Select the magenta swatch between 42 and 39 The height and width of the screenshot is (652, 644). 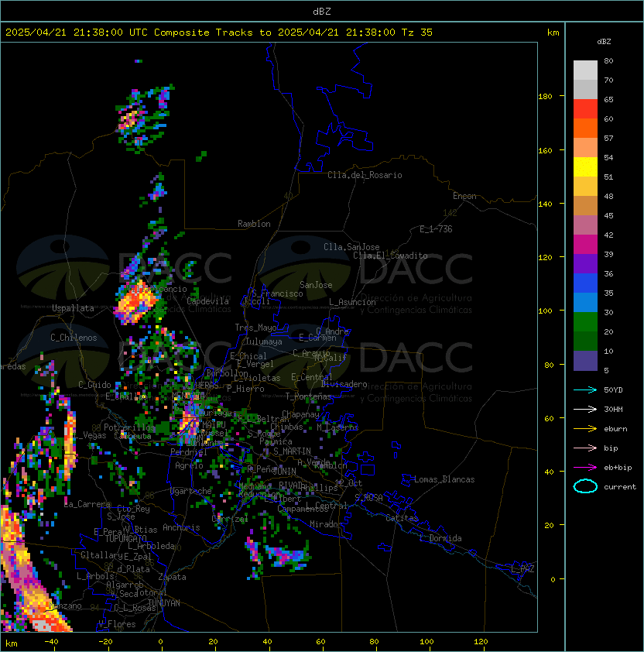click(x=585, y=245)
